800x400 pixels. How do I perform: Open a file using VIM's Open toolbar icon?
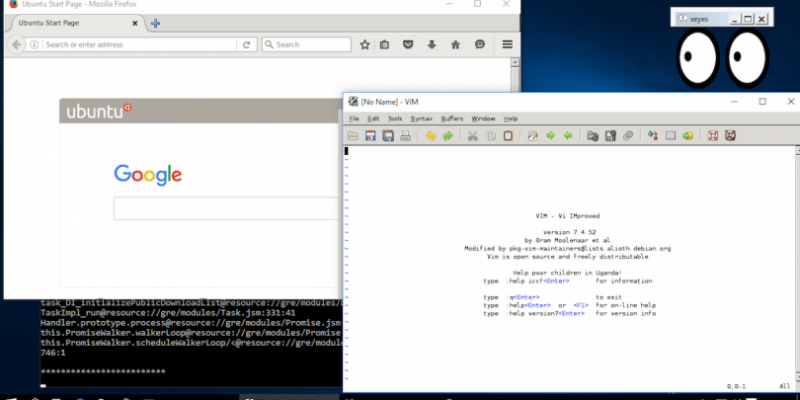point(353,136)
